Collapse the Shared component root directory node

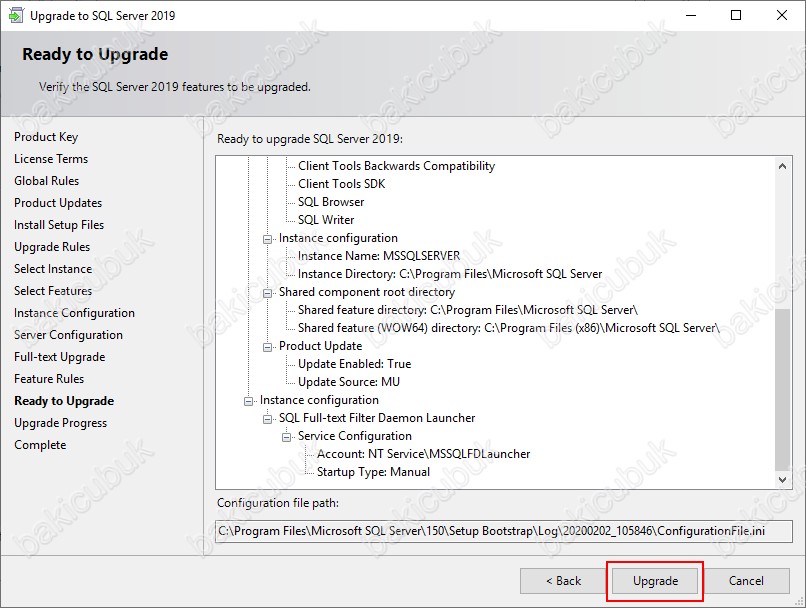pyautogui.click(x=268, y=293)
